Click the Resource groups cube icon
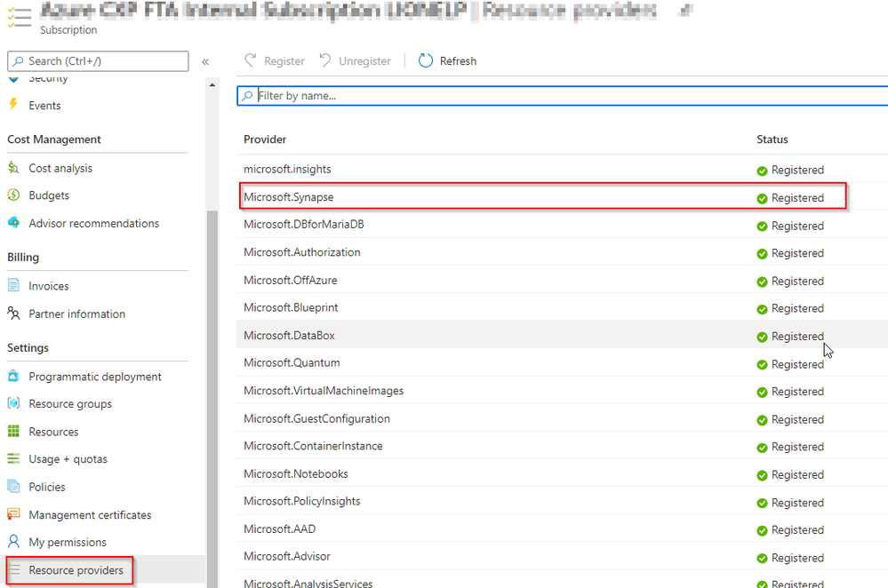The width and height of the screenshot is (888, 588). tap(13, 403)
